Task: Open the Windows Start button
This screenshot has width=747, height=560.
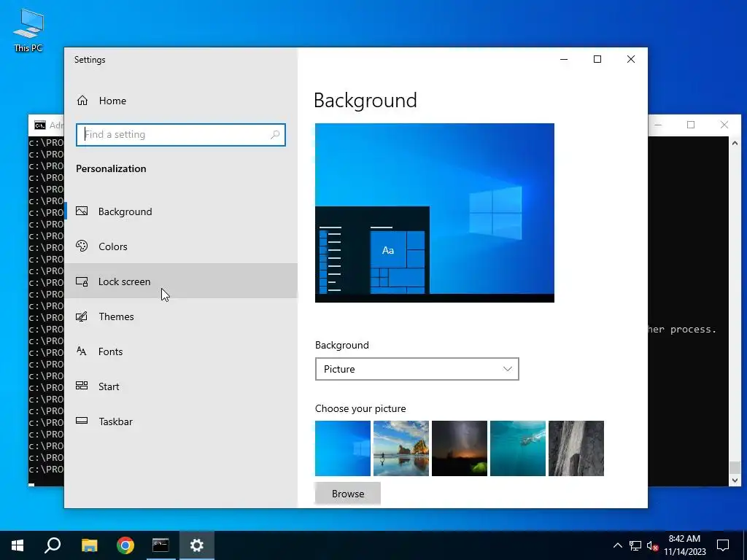Action: [x=18, y=545]
